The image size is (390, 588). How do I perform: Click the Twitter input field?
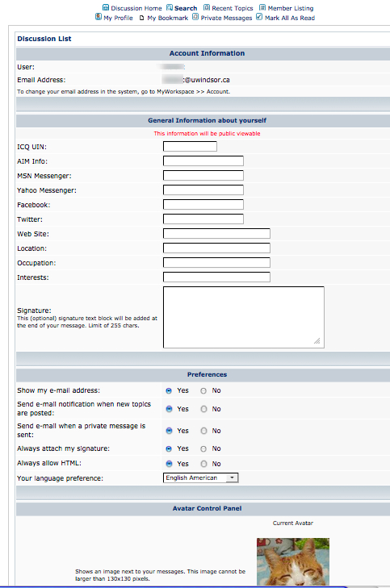point(203,219)
